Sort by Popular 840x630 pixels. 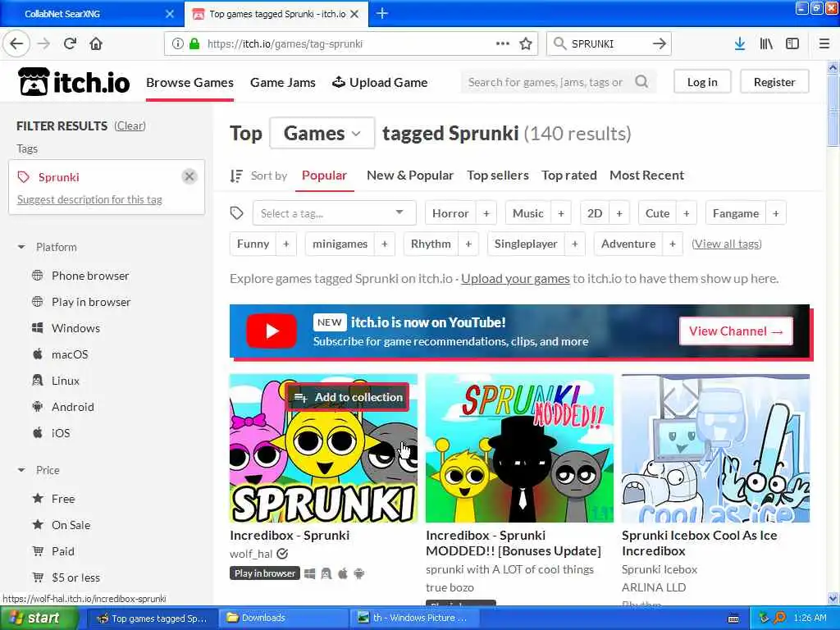pos(324,176)
